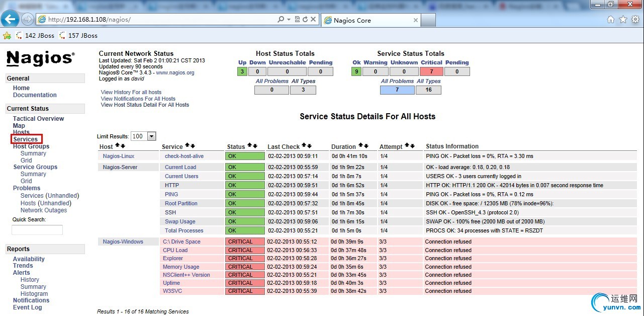Sort Duration column ascending with up arrow
Viewport: 644px width, 316px height.
(360, 145)
